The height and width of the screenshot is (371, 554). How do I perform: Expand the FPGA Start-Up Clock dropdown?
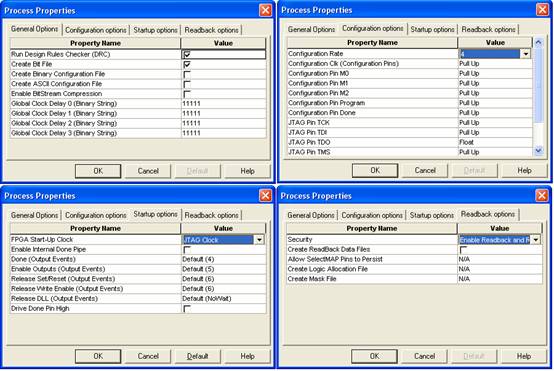tap(259, 240)
